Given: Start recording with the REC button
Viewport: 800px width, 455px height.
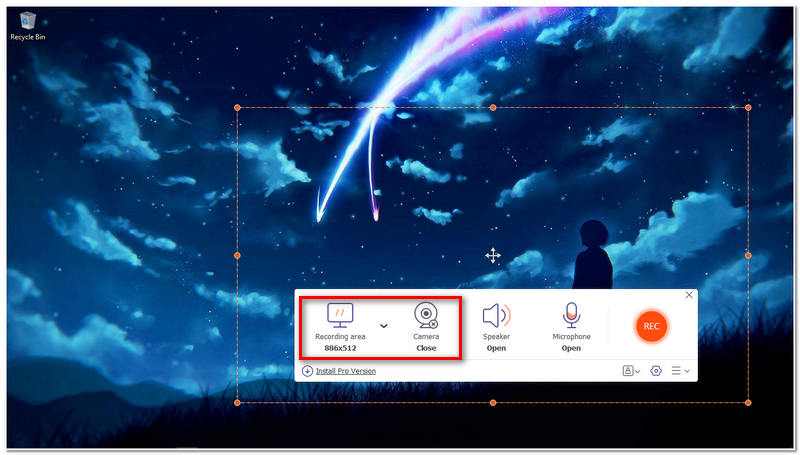Looking at the screenshot, I should click(x=651, y=326).
